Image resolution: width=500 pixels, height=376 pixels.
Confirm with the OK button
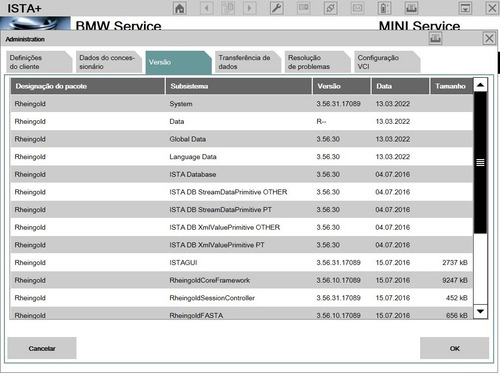click(454, 348)
